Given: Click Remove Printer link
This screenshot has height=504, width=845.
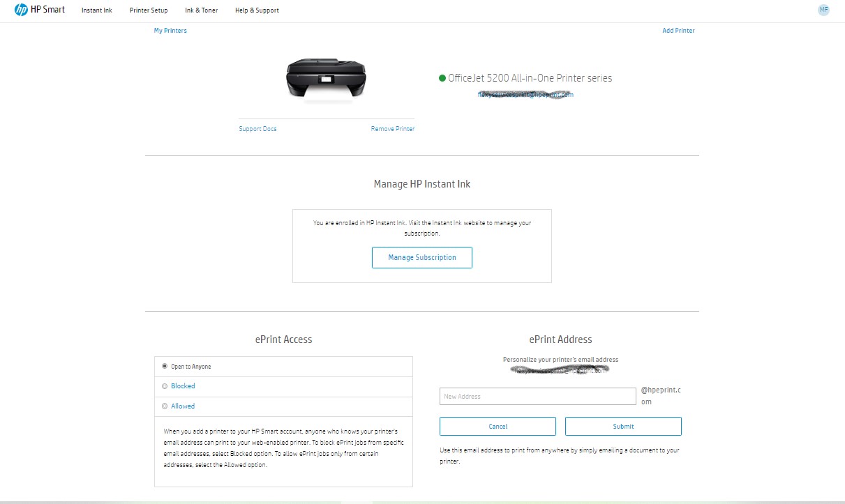Looking at the screenshot, I should (393, 129).
